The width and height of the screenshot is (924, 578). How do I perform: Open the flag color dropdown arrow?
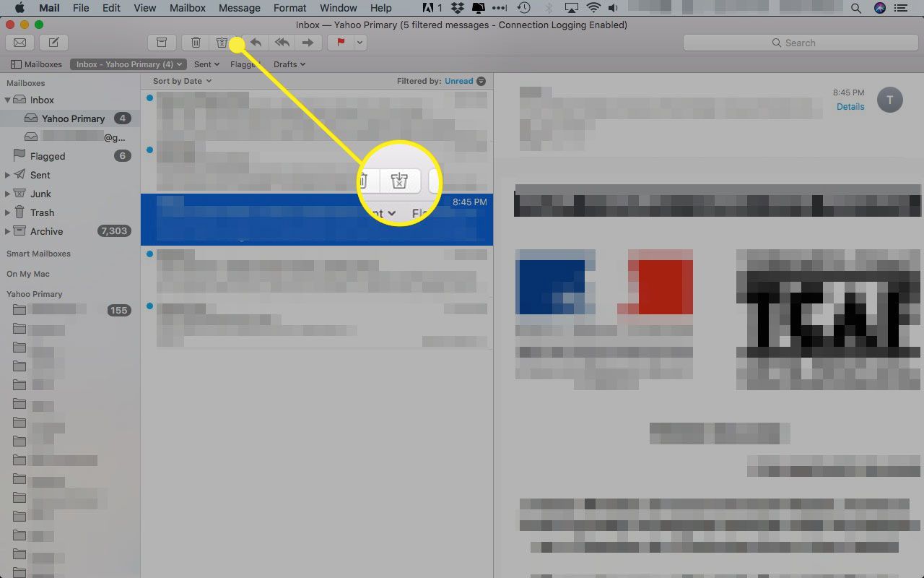click(x=359, y=43)
